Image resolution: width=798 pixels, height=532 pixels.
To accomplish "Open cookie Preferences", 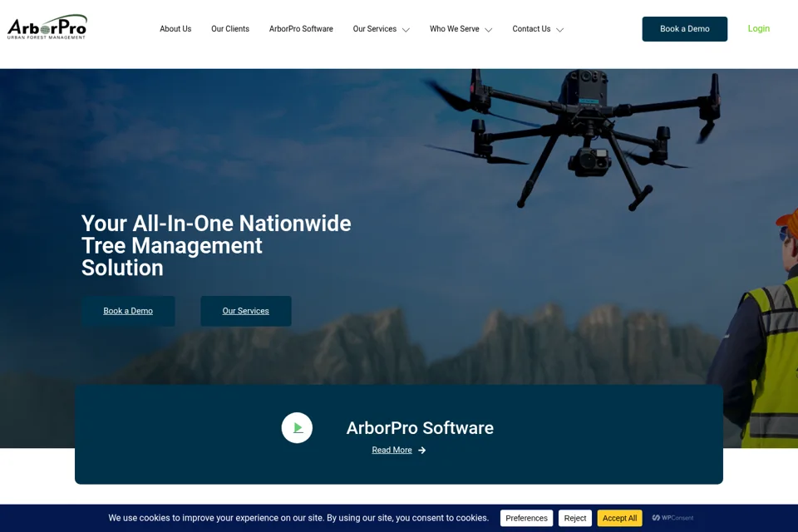I will [x=527, y=518].
